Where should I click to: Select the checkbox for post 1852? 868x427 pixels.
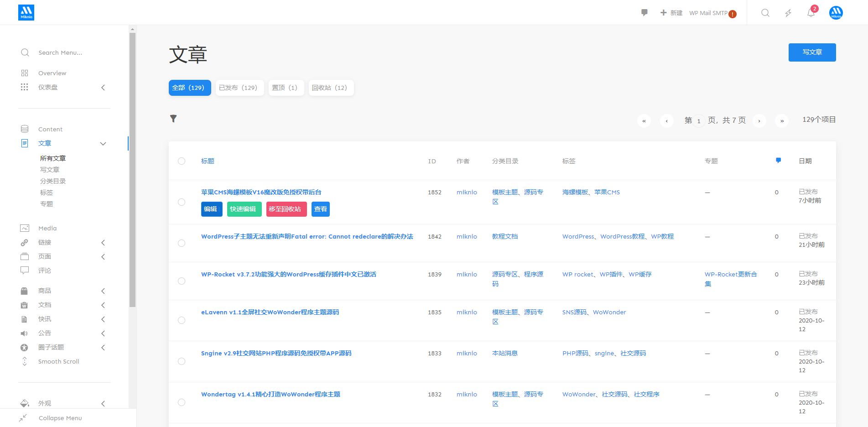tap(182, 202)
